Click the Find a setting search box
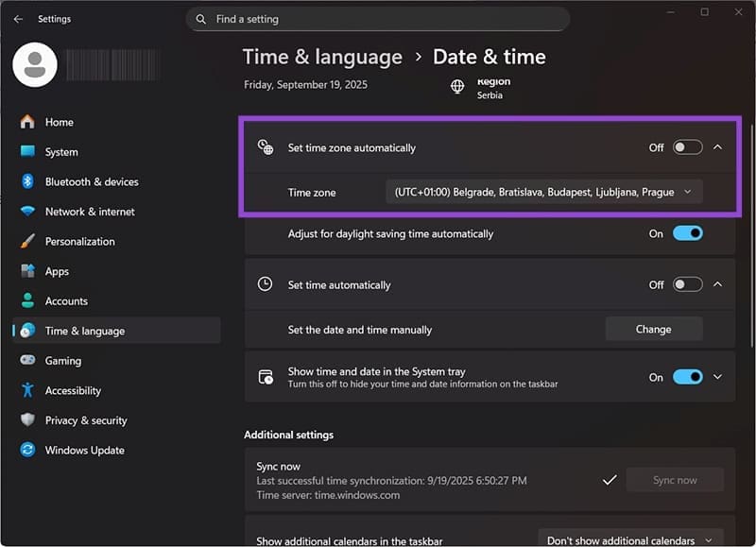The height and width of the screenshot is (547, 756). click(378, 19)
